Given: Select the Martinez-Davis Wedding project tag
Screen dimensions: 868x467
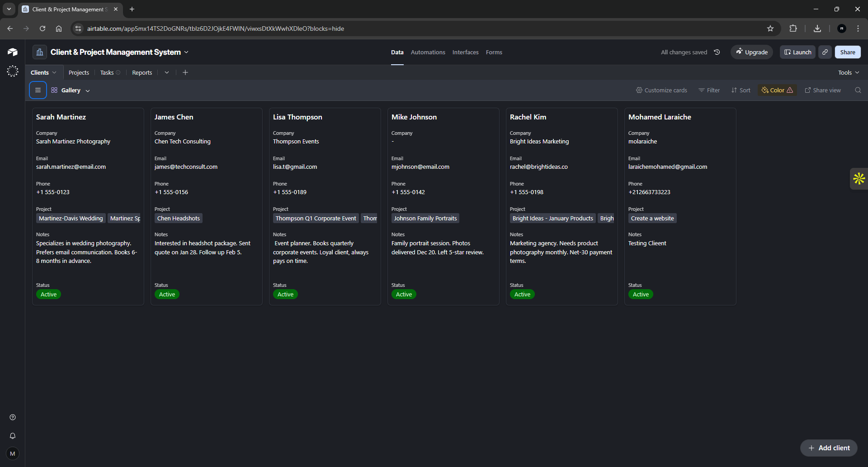Looking at the screenshot, I should pyautogui.click(x=71, y=218).
